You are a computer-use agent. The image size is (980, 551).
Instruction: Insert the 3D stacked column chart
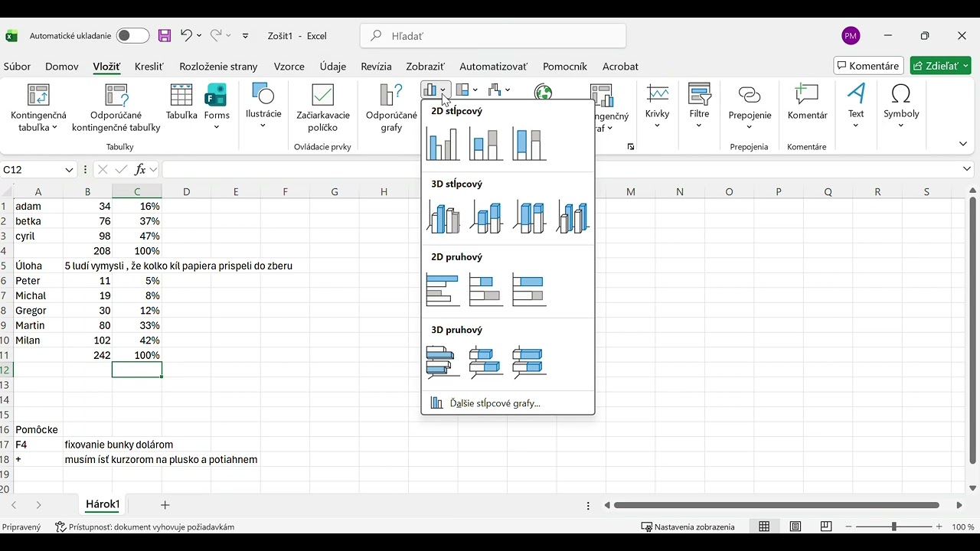[x=486, y=217]
